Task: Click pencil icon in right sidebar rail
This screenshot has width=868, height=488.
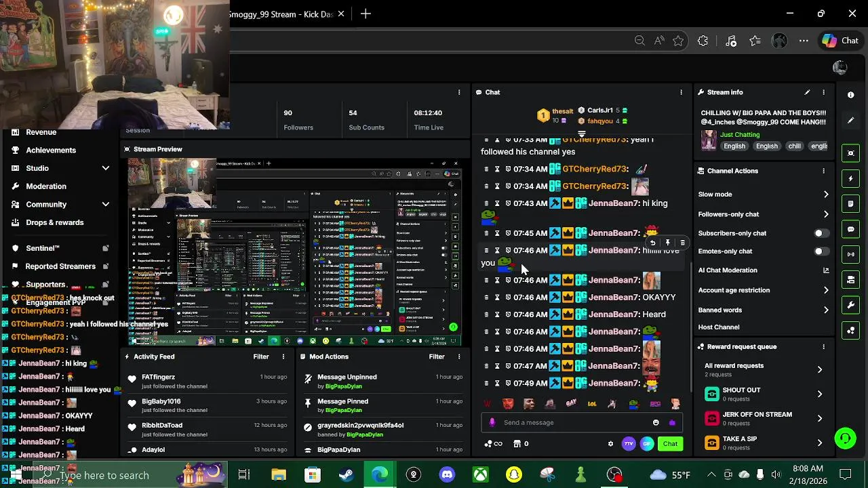Action: tap(851, 121)
